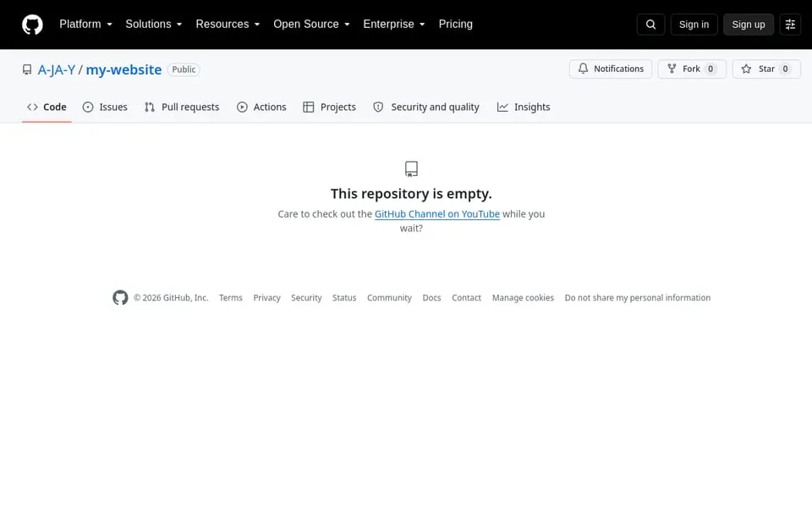Open the Contact footer link
This screenshot has width=812, height=508.
pyautogui.click(x=466, y=297)
